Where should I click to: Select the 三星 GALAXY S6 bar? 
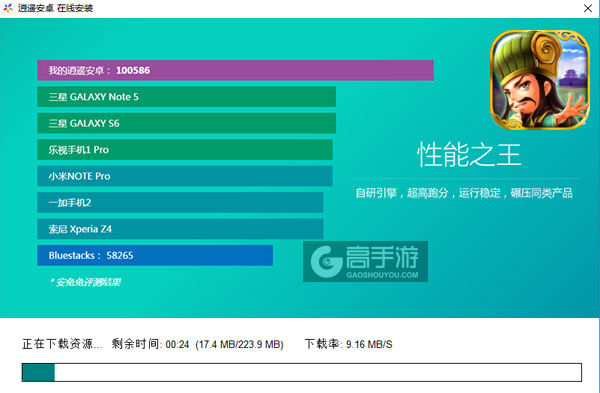[186, 123]
